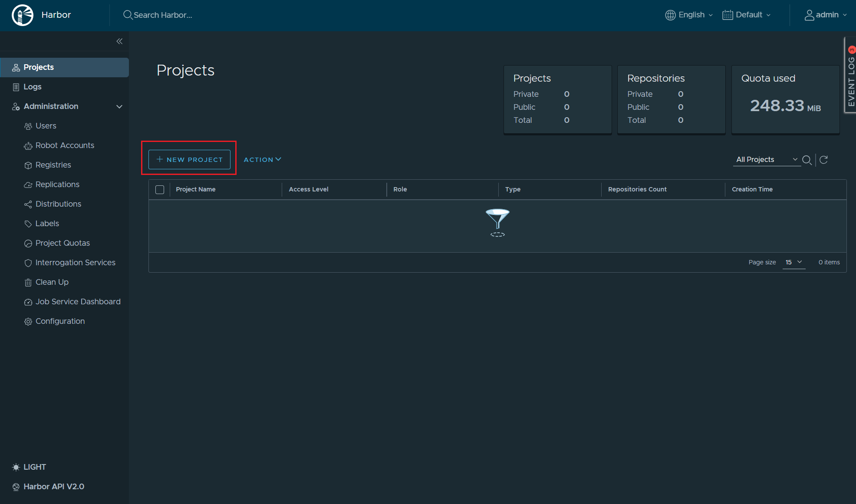
Task: Change page size from the 15 dropdown
Action: 793,262
